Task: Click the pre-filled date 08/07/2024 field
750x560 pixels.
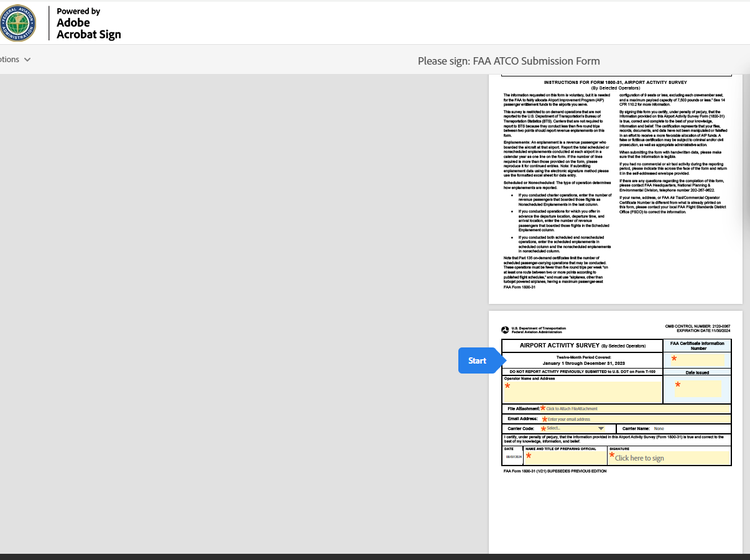Action: 514,457
